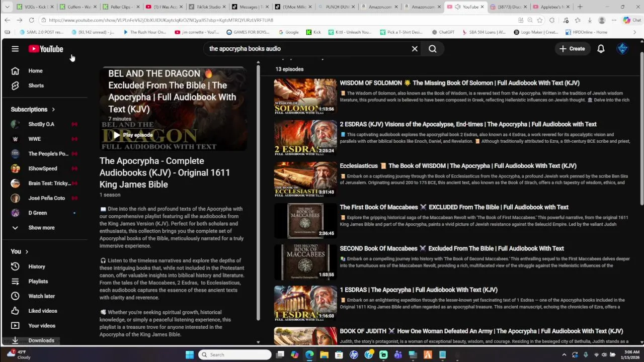Viewport: 644px width, 362px height.
Task: Open Wisdom of Solomon thumbnail
Action: coord(305,97)
